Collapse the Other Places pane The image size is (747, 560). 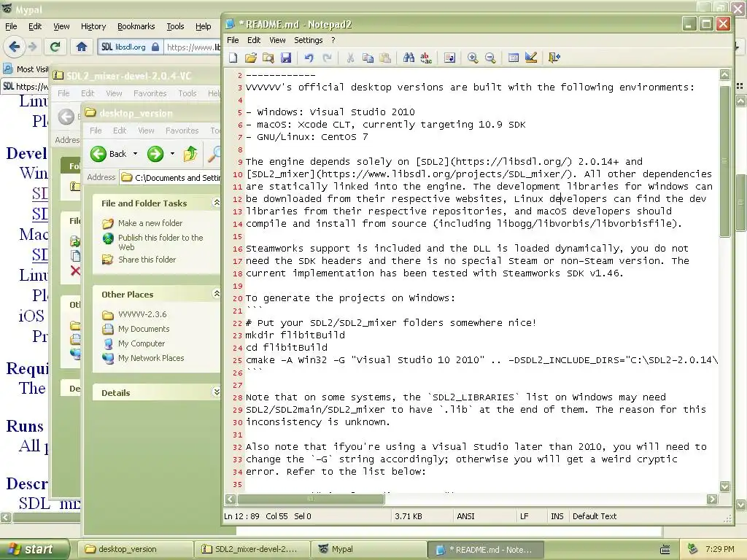tap(216, 294)
